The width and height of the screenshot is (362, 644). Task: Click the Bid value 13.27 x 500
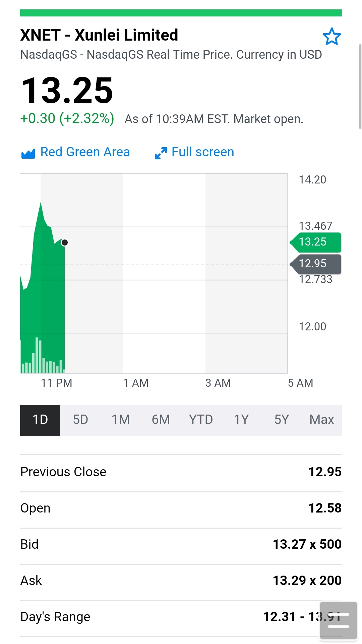click(x=307, y=544)
